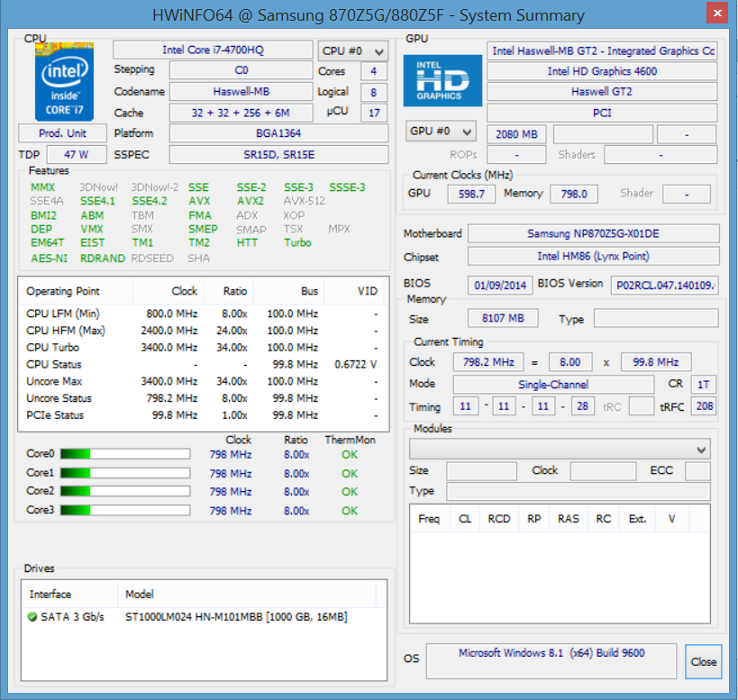Click the Stepping field C0
Image resolution: width=738 pixels, height=700 pixels.
pos(241,70)
